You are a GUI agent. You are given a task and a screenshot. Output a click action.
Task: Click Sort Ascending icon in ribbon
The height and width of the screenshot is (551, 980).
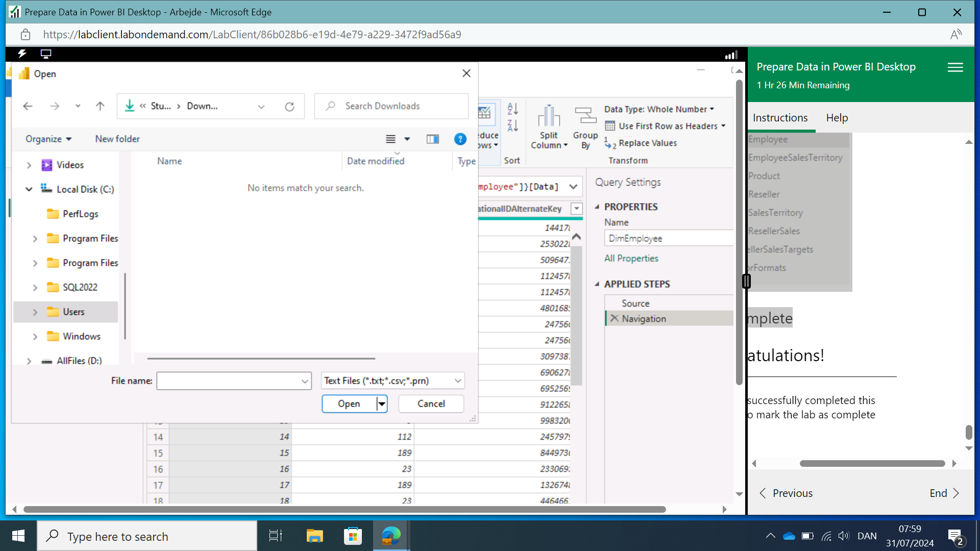point(512,108)
